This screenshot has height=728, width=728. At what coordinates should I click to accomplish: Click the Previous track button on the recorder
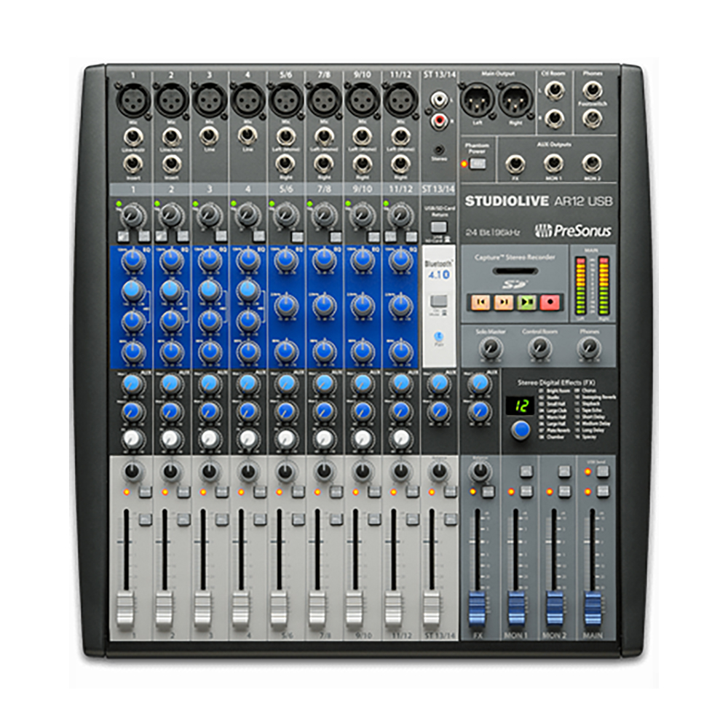pyautogui.click(x=480, y=302)
